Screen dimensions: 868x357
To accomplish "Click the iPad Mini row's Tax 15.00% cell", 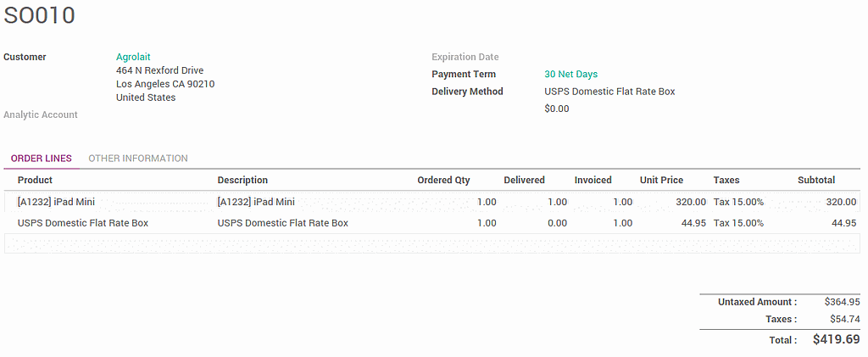I will tap(738, 202).
